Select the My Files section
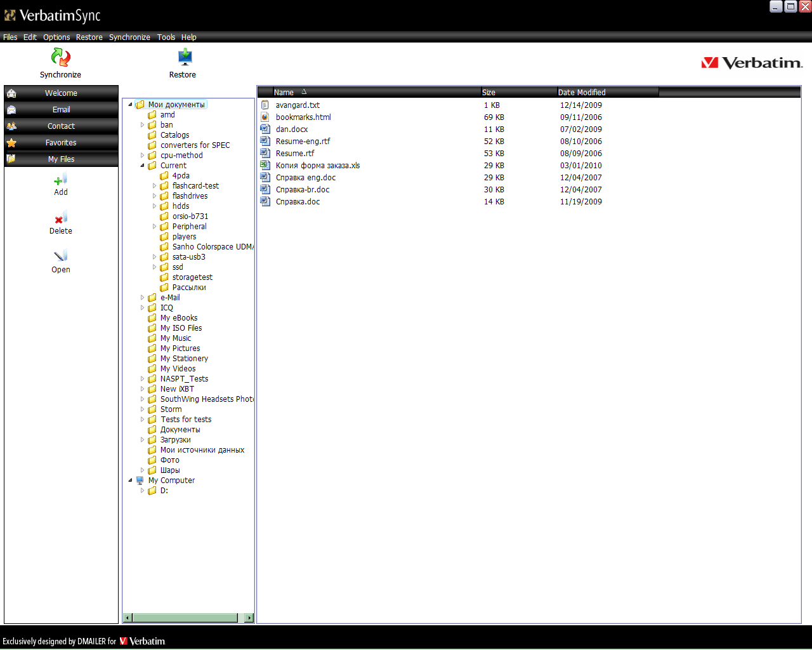The width and height of the screenshot is (812, 650). click(x=61, y=159)
